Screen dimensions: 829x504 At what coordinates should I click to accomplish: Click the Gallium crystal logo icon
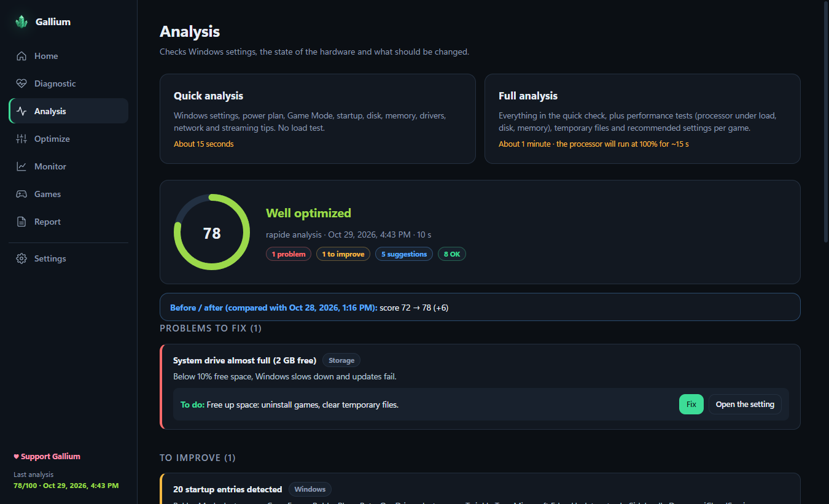click(21, 22)
